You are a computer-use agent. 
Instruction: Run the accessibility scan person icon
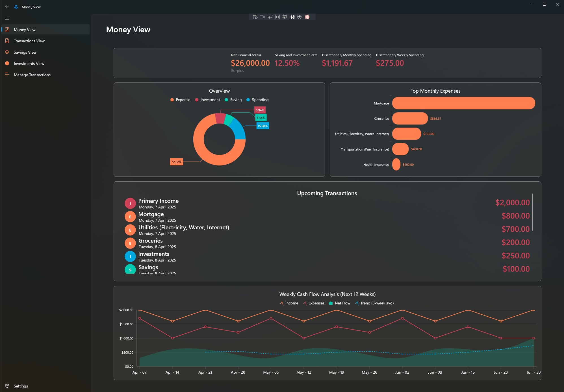point(300,17)
